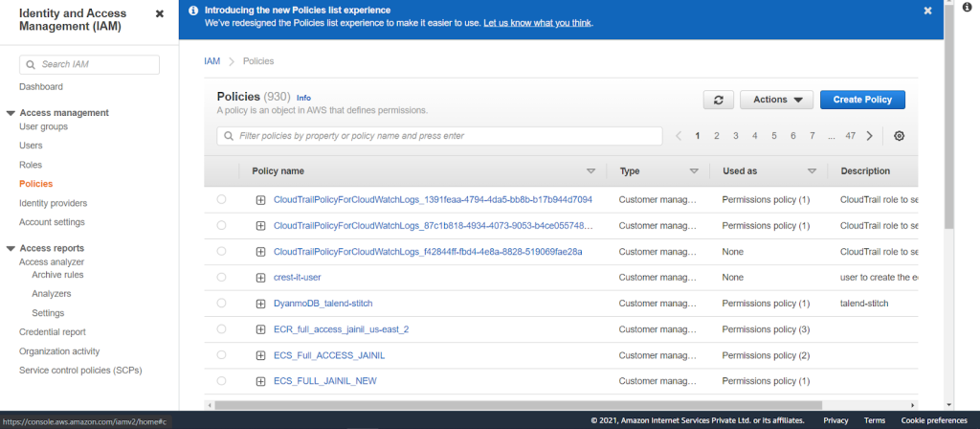Follow the Let us know what you think link
The image size is (980, 429).
pos(538,23)
